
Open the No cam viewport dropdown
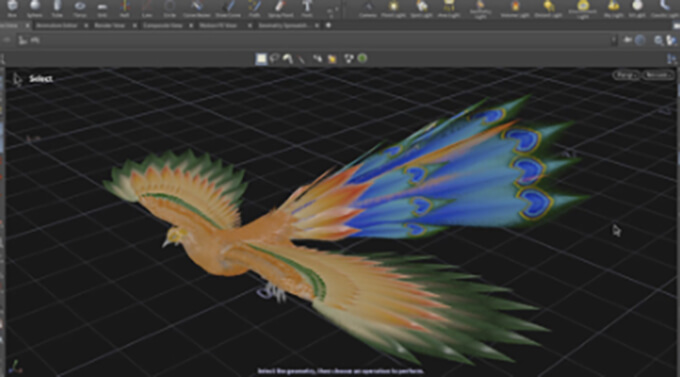pyautogui.click(x=658, y=75)
